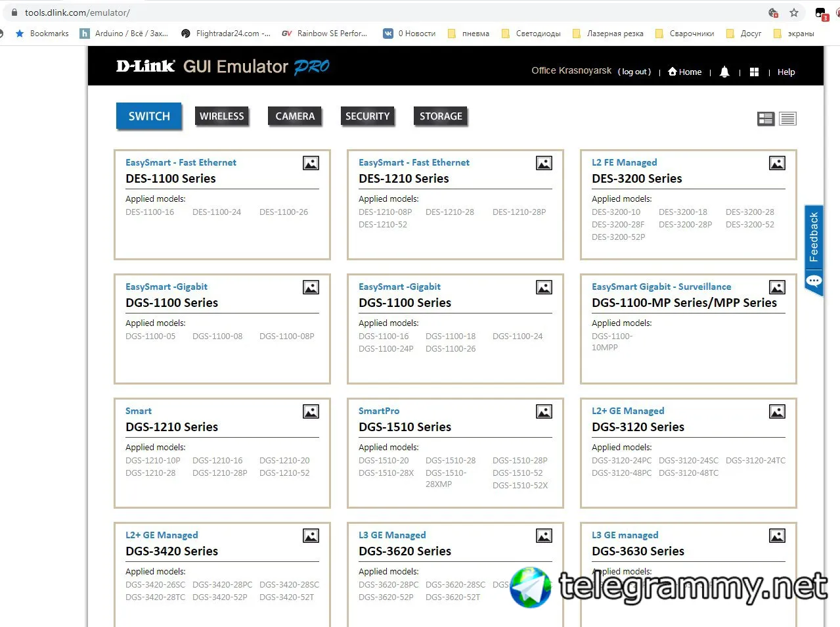Open image icon of DGS-1100 card listing DGS-1100-16
This screenshot has width=840, height=627.
(x=544, y=287)
